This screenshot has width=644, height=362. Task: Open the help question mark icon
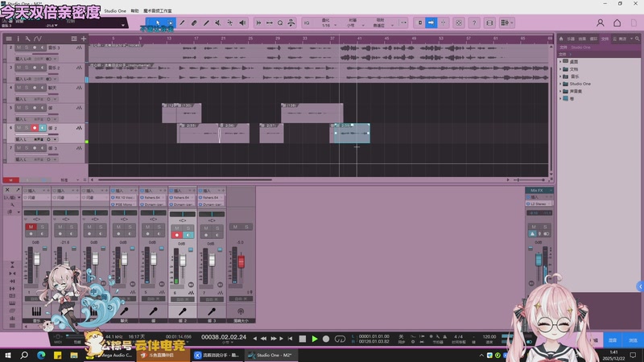[474, 23]
